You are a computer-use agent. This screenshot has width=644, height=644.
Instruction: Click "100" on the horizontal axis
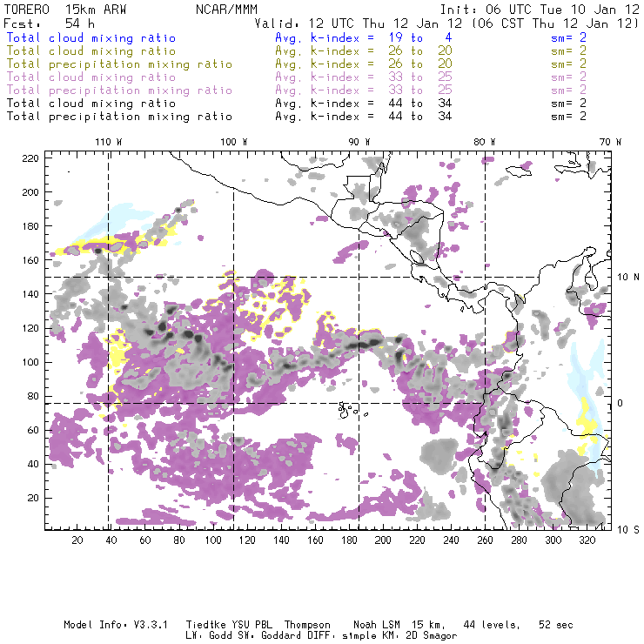coord(213,540)
